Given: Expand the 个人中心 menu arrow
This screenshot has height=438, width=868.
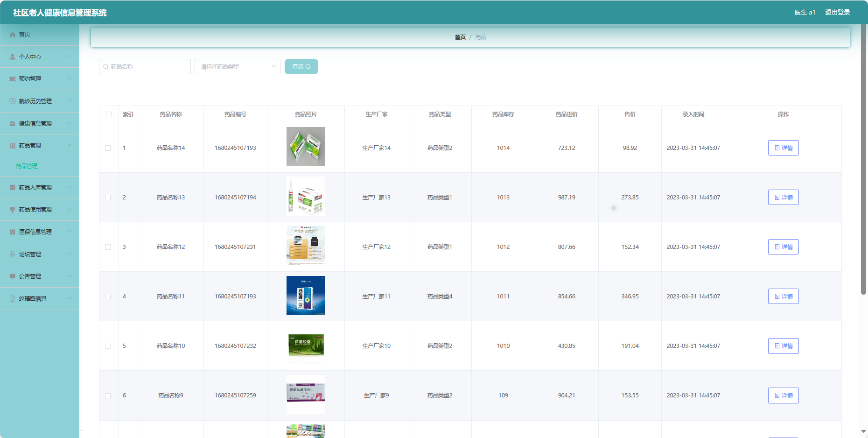Looking at the screenshot, I should coord(70,57).
